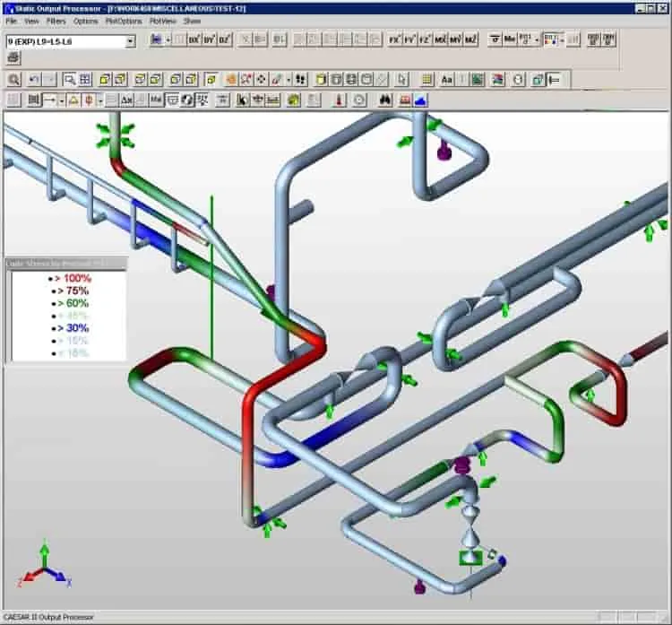This screenshot has height=625, width=672.
Task: Click the print icon below load case box
Action: click(x=13, y=58)
